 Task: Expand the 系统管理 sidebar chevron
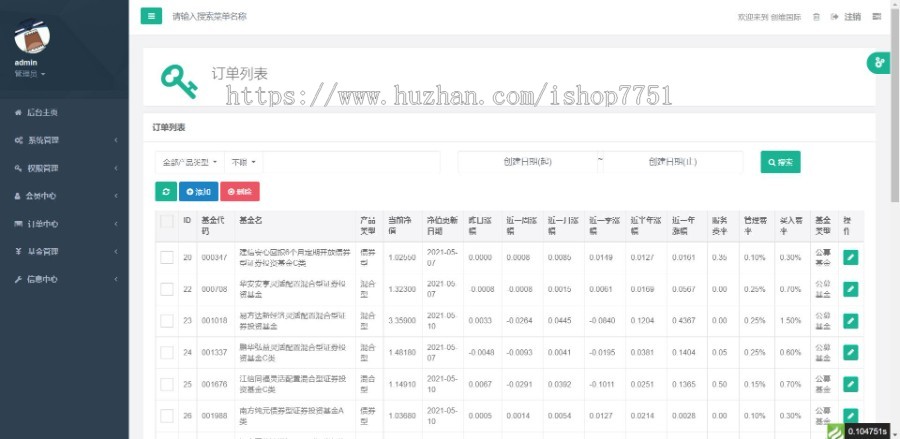tap(116, 140)
